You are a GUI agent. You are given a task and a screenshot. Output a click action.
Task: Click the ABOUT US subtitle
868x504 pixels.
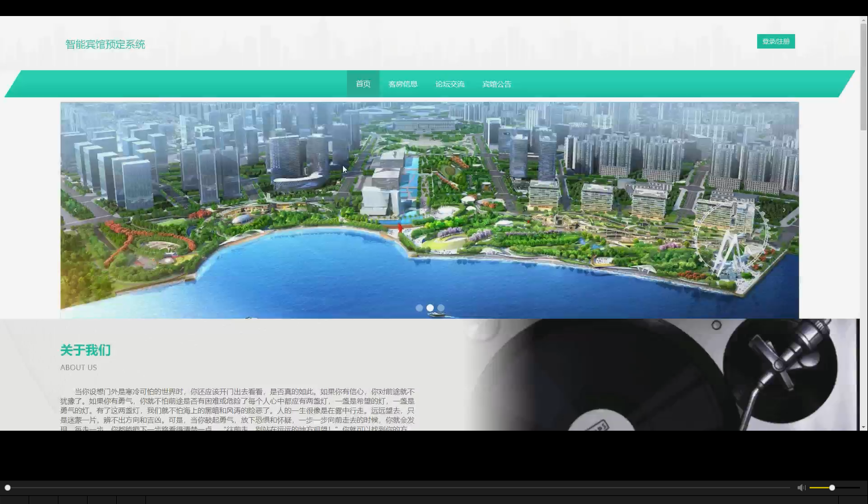(78, 368)
